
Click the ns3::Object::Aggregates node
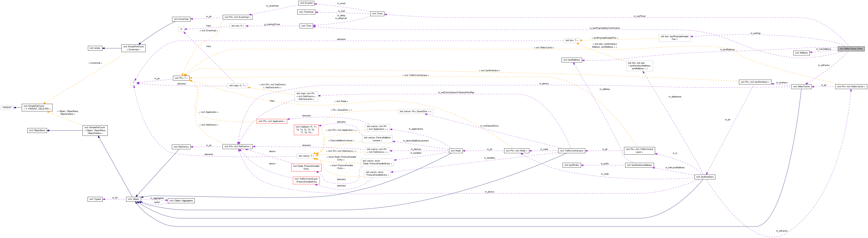coord(181,201)
